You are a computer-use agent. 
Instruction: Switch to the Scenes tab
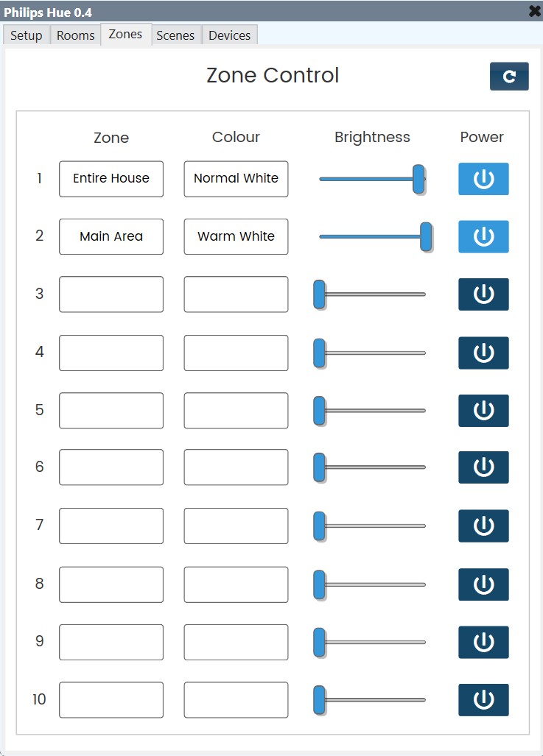175,35
